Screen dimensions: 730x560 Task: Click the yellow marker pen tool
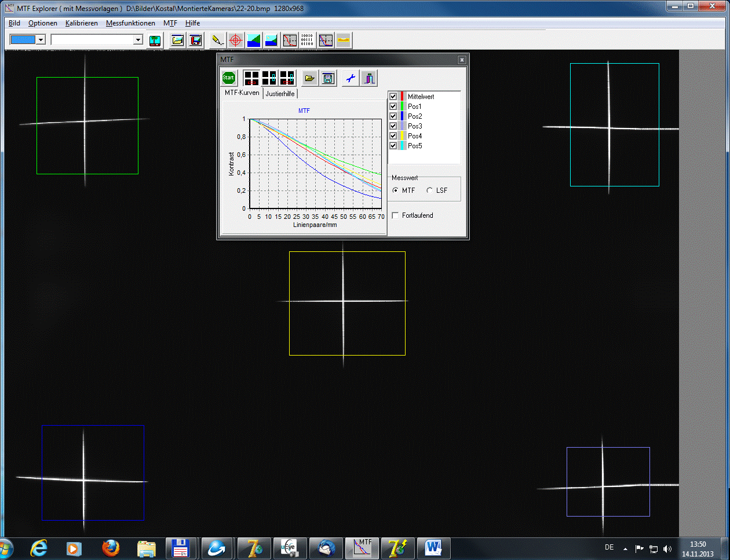(217, 40)
